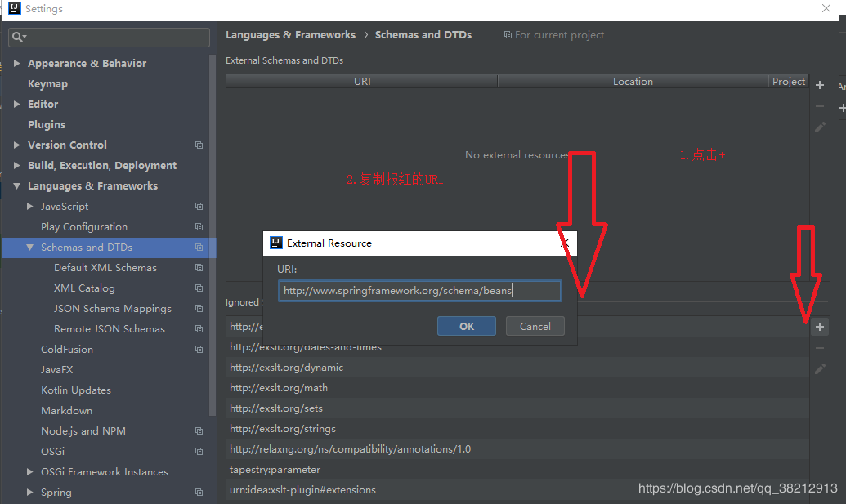Select Play Configuration in settings tree

[84, 227]
